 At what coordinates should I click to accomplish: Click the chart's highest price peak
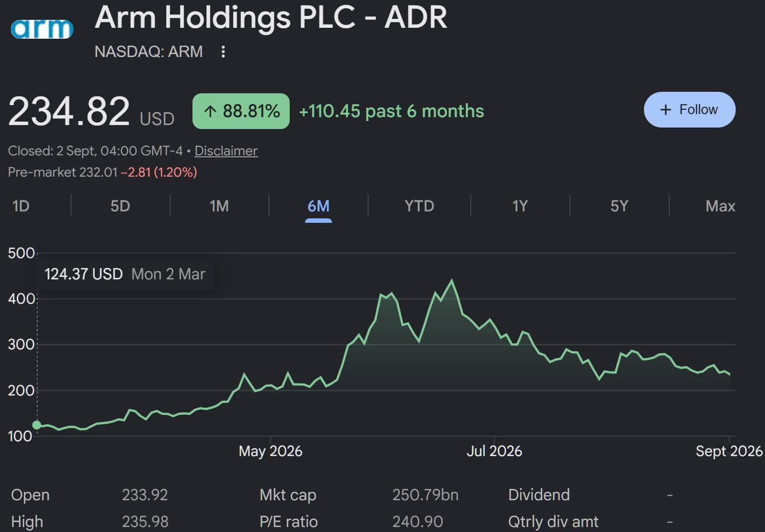(x=451, y=281)
